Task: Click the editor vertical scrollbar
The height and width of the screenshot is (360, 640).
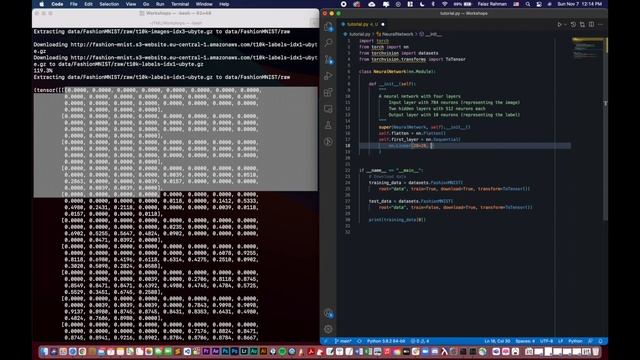Action: click(606, 129)
